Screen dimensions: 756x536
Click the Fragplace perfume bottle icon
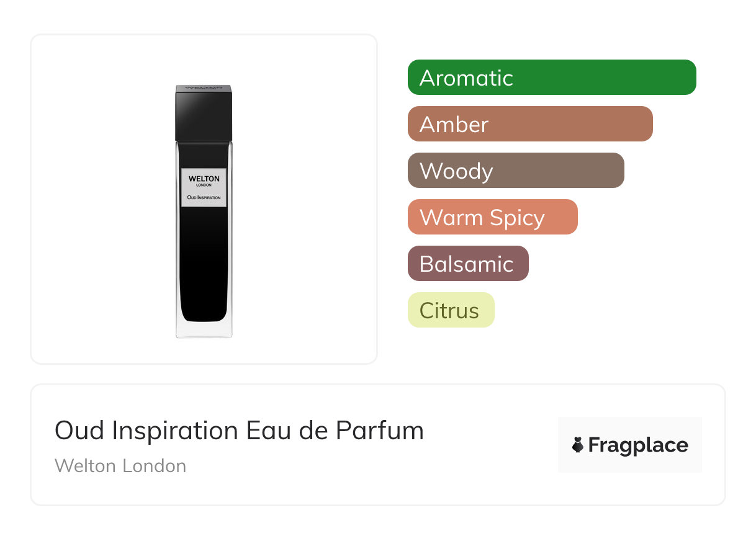pyautogui.click(x=578, y=445)
